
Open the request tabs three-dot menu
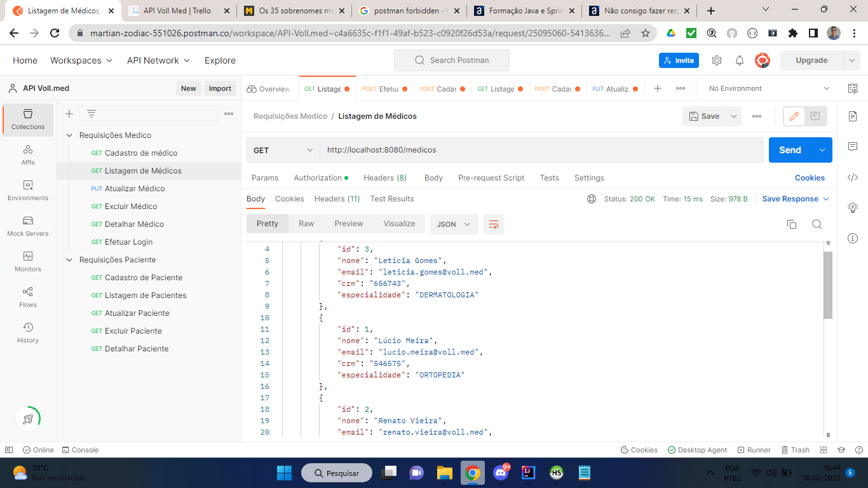click(681, 88)
